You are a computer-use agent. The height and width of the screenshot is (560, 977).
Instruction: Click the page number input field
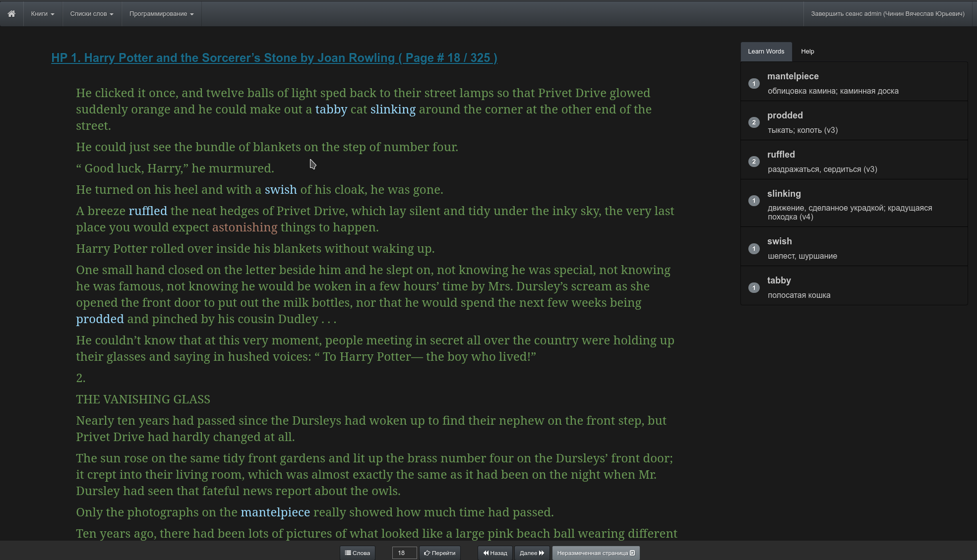point(404,553)
